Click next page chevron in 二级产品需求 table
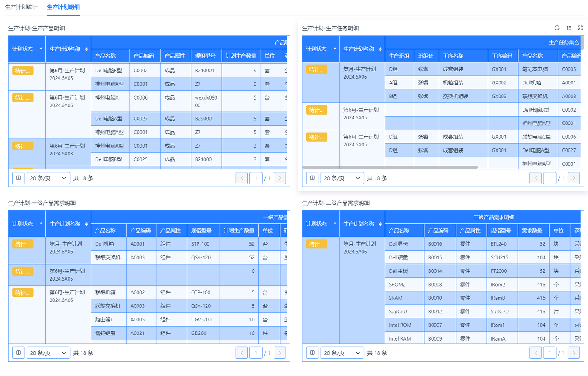The width and height of the screenshot is (588, 376). (574, 352)
